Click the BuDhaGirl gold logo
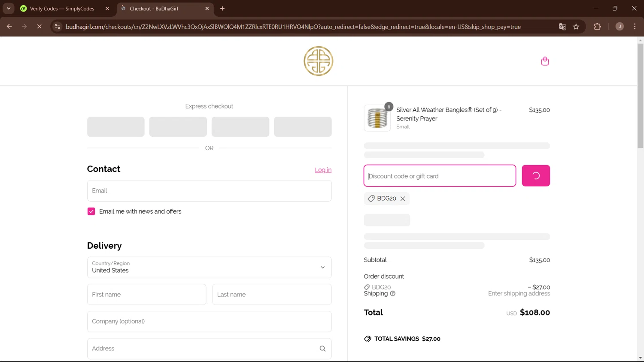644x362 pixels. (x=318, y=61)
